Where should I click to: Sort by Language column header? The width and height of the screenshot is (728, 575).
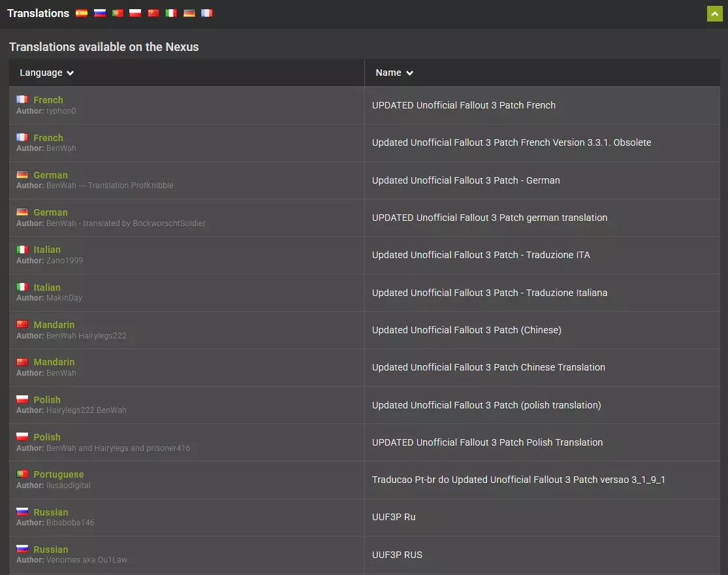[x=46, y=73]
